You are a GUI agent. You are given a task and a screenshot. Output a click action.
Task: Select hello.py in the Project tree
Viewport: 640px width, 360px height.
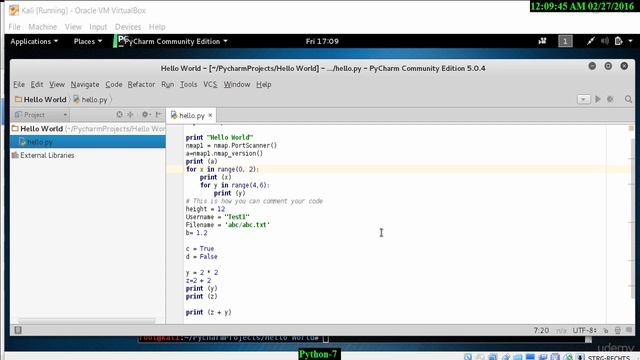coord(88,142)
